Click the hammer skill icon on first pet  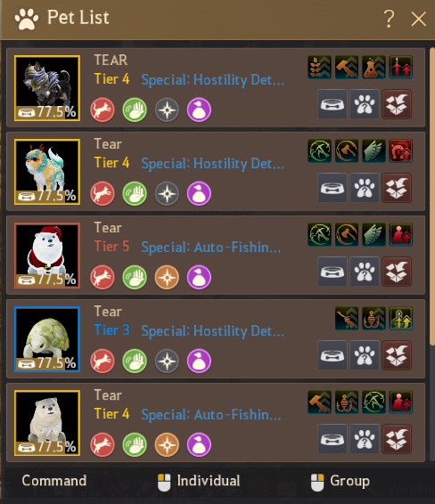tap(347, 67)
